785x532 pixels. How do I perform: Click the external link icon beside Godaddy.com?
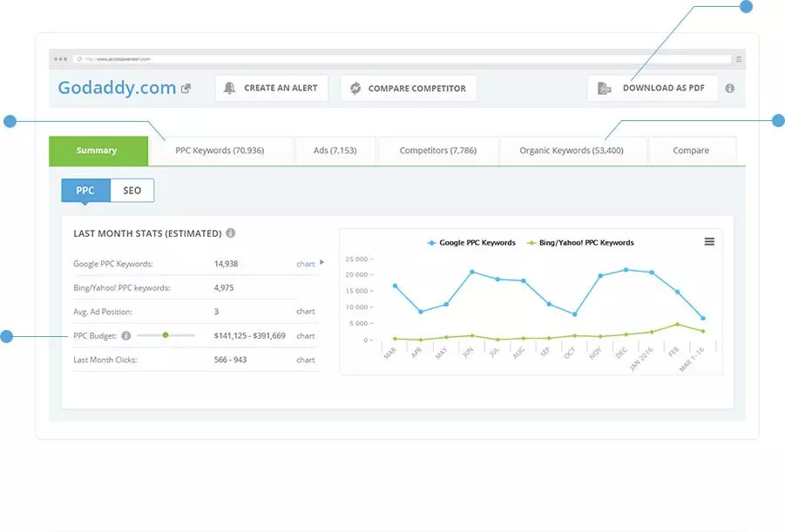(186, 88)
